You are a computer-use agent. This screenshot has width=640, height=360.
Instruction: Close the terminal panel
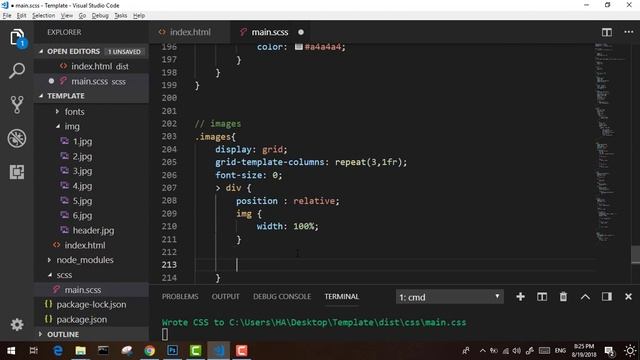point(629,297)
